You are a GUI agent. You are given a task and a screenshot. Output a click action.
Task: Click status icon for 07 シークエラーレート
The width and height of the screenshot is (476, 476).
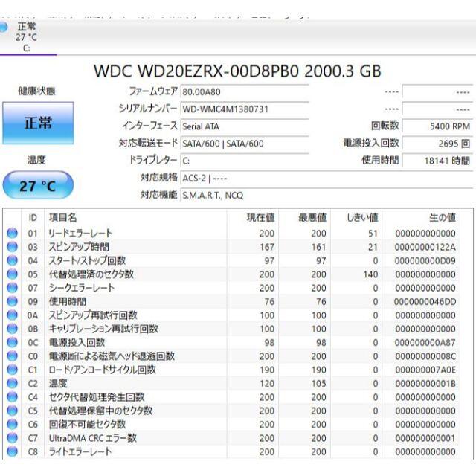pos(13,288)
